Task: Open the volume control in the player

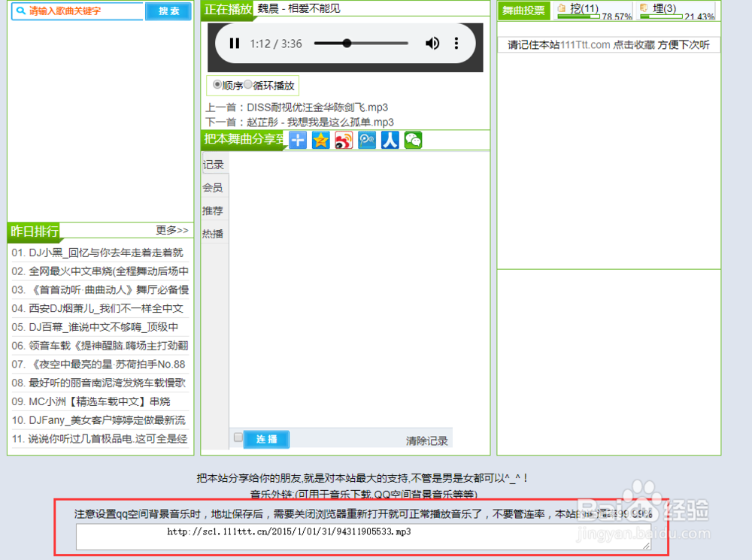Action: coord(432,44)
